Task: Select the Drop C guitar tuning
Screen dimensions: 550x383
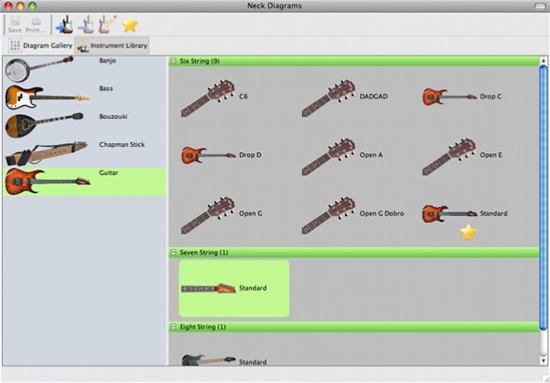Action: tap(462, 96)
